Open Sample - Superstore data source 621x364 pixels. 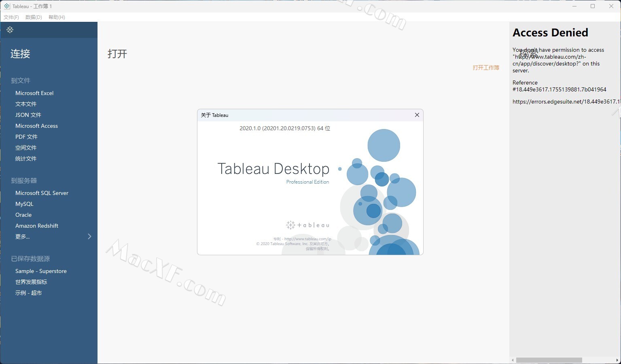[41, 271]
